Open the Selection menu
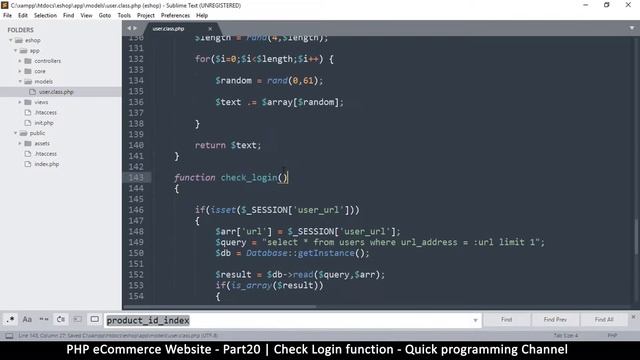This screenshot has width=640, height=360. pyautogui.click(x=45, y=15)
